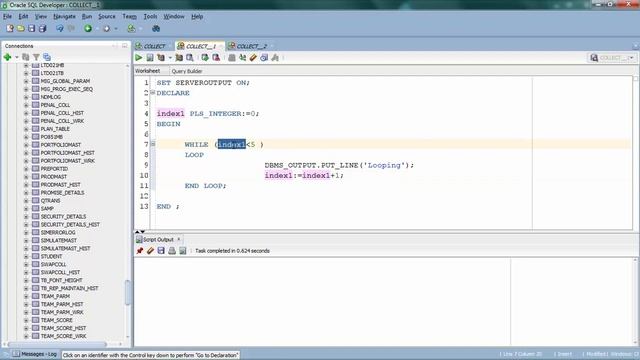Click the To Upper/Lower case icon
Screen dimensions: 640x360
click(x=242, y=58)
